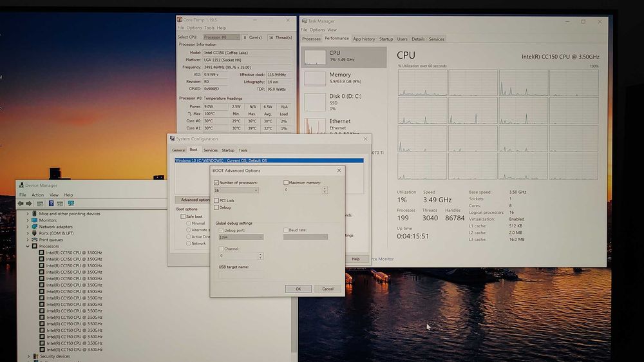Select the CPU graph thumbnail in Task Manager
This screenshot has width=644, height=362.
pos(315,57)
